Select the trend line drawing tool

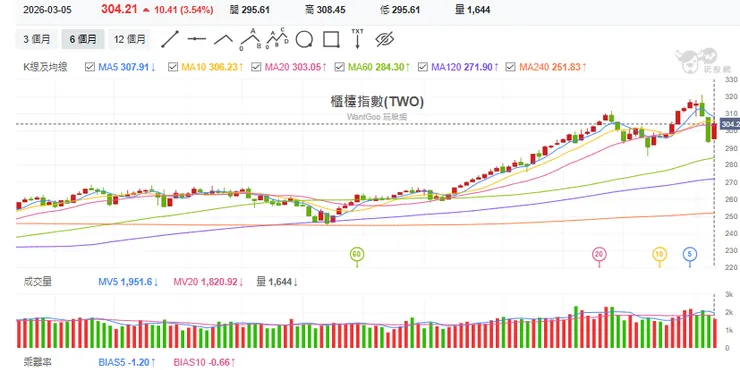pos(170,40)
